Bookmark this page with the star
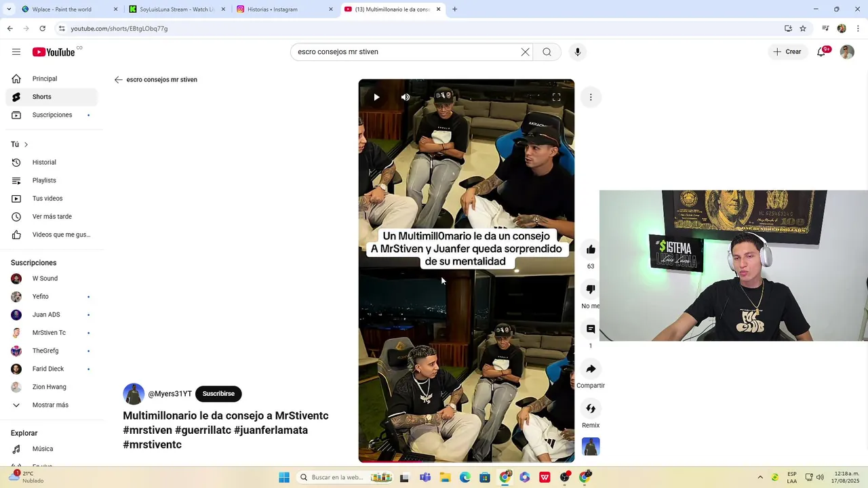The image size is (868, 488). point(803,28)
